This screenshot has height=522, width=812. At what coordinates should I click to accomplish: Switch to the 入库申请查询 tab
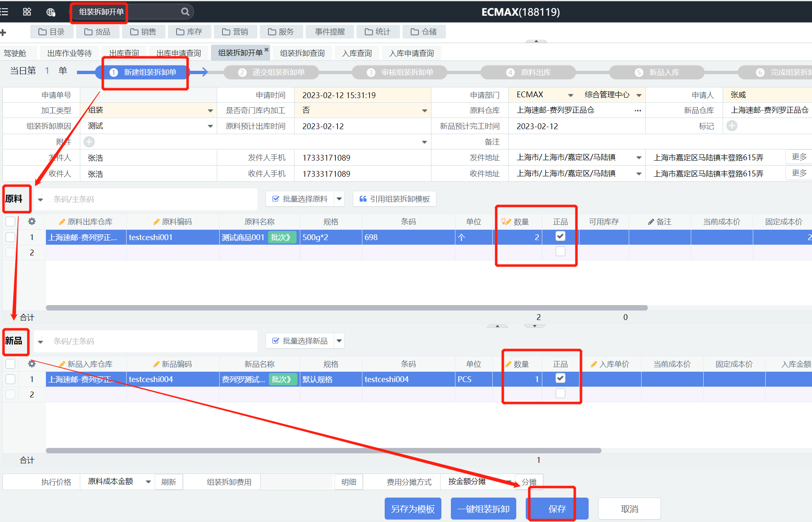412,53
